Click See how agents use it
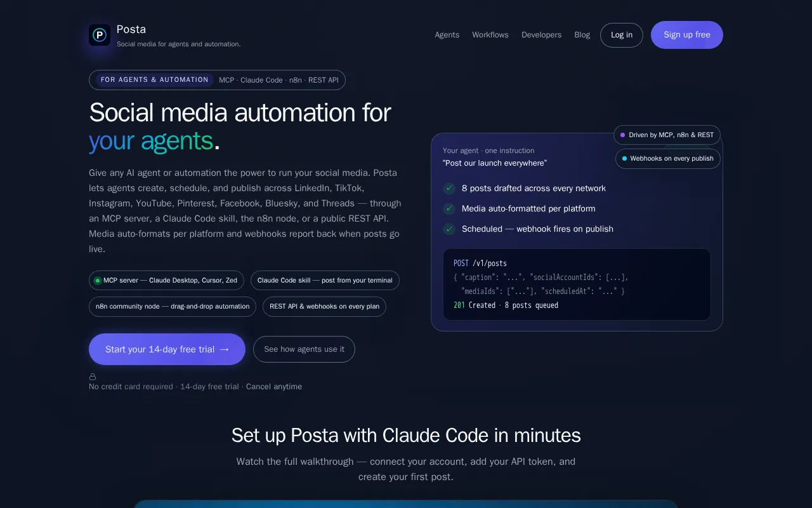The image size is (812, 508). pos(304,349)
